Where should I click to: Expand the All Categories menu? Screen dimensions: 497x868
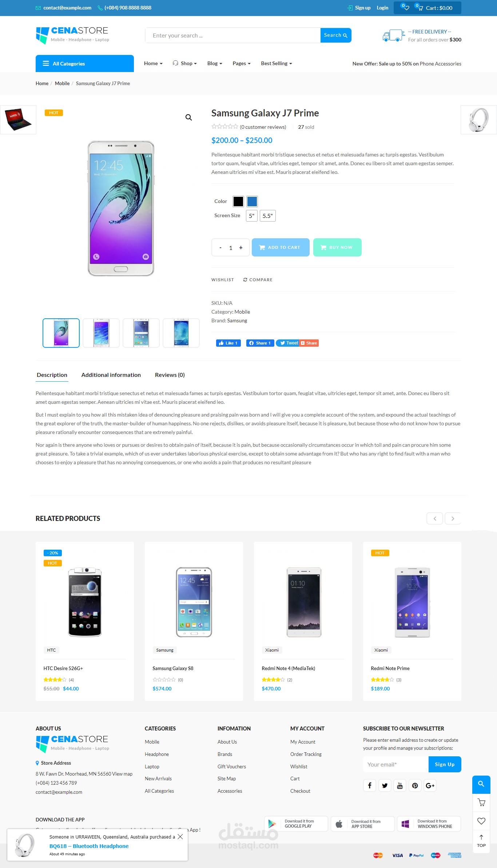tap(84, 64)
